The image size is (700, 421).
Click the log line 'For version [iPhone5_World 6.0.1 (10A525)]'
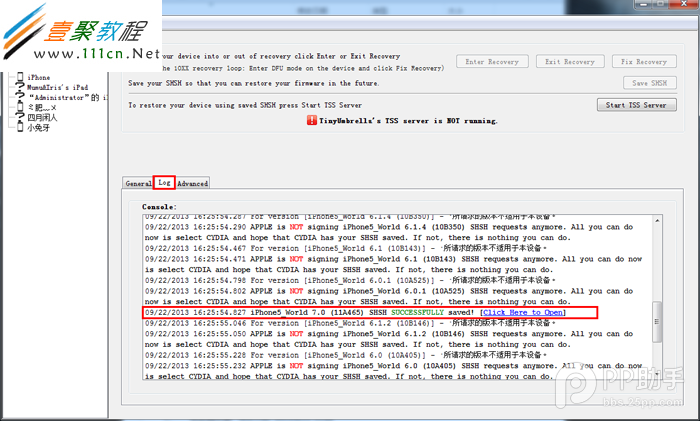pyautogui.click(x=350, y=280)
